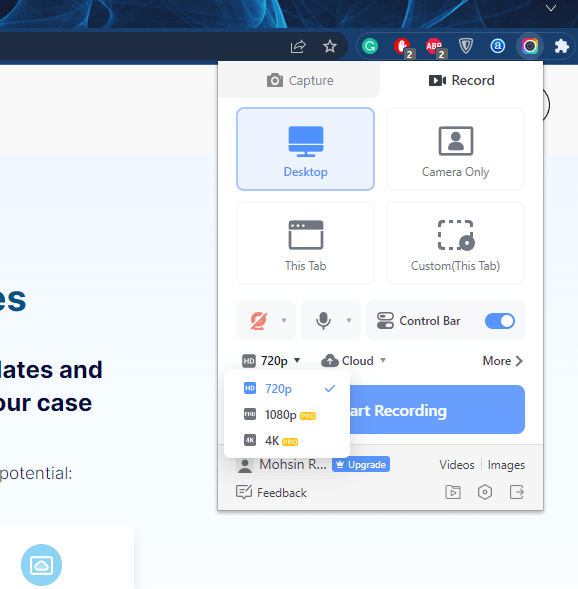Toggle the disabled camera button
The height and width of the screenshot is (589, 578).
(259, 320)
